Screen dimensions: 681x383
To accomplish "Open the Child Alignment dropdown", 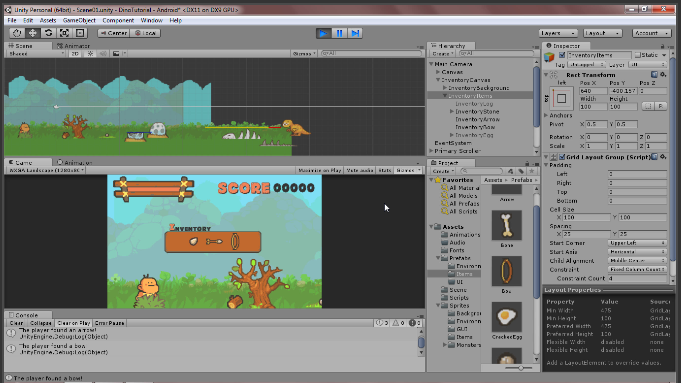I will click(x=637, y=261).
